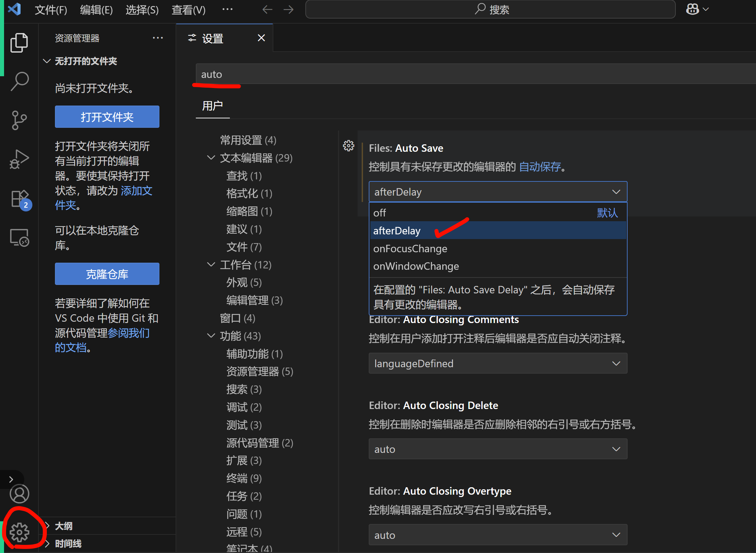Image resolution: width=756 pixels, height=553 pixels.
Task: Open the 查看(V) menu
Action: (188, 10)
